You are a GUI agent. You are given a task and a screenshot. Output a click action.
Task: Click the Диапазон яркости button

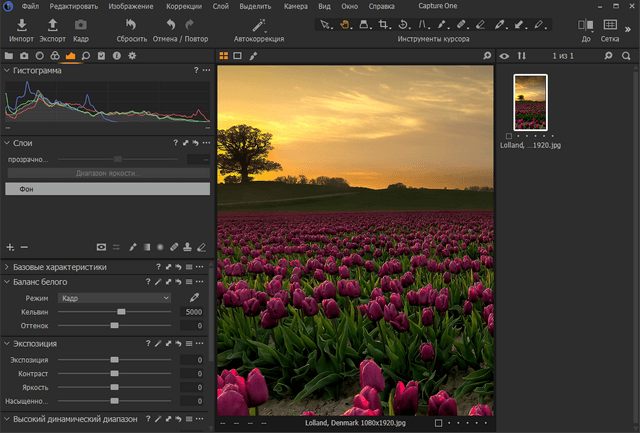click(107, 173)
